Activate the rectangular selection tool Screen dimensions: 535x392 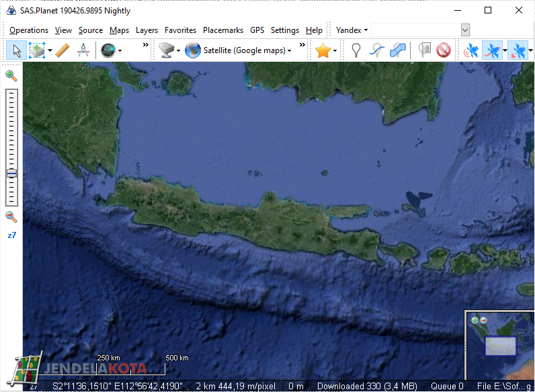[x=37, y=50]
